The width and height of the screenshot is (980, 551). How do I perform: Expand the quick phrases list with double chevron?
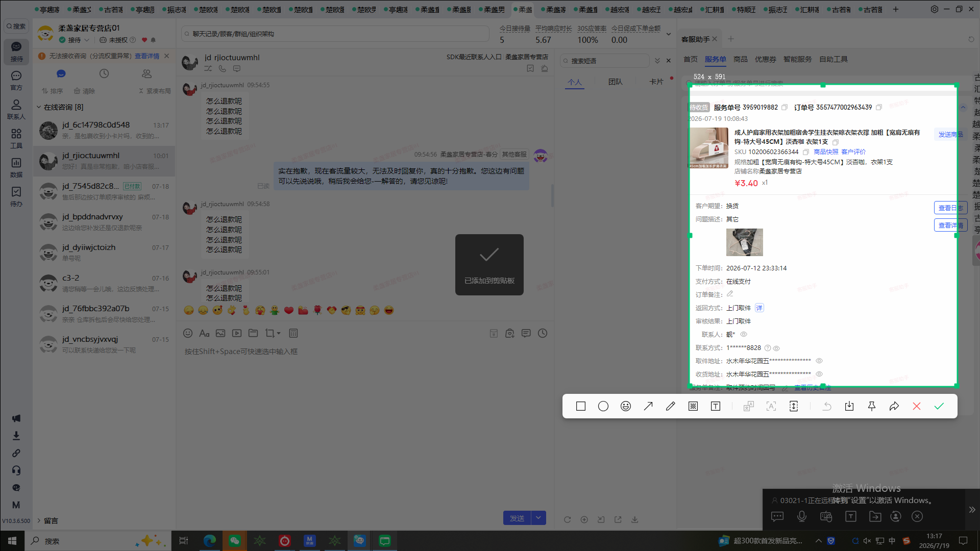pos(657,61)
